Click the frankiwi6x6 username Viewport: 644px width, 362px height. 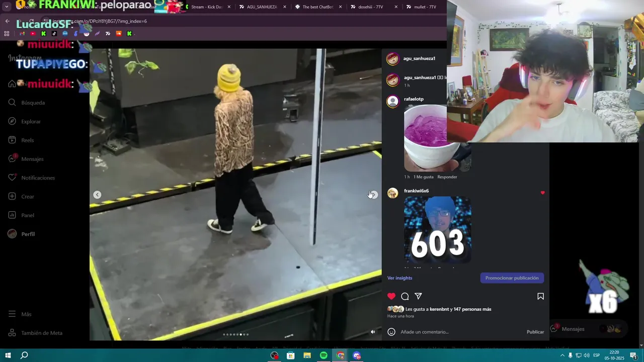point(416,191)
